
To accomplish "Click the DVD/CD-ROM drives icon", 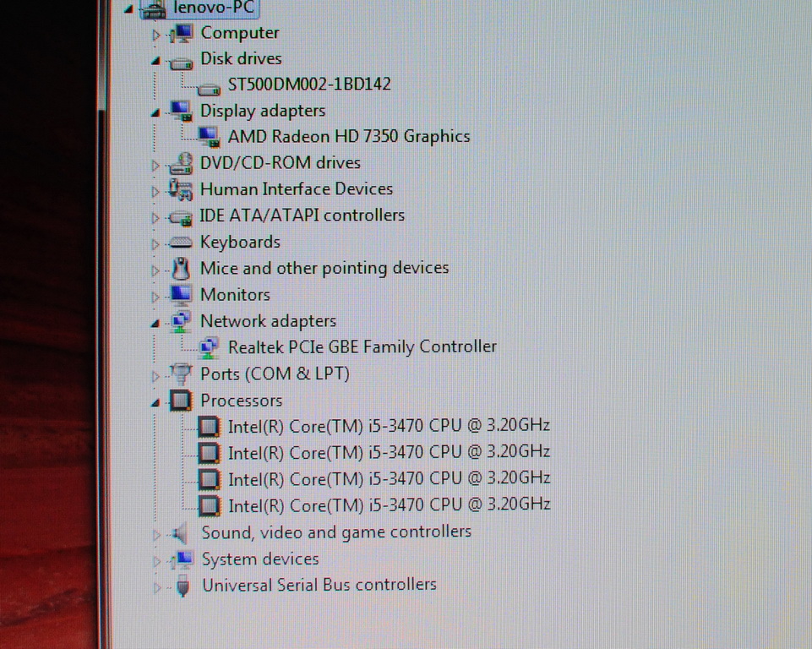I will [x=181, y=164].
